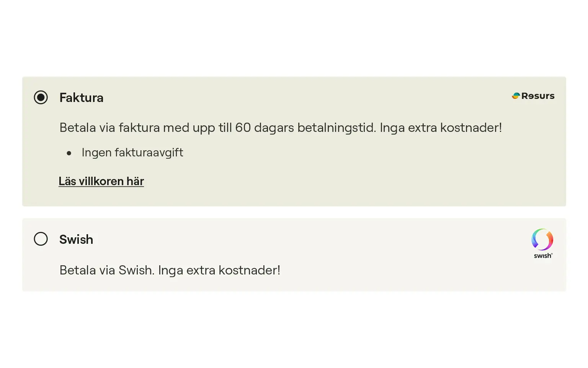Click the small 'swish' wordmark under the swirl

coord(543,256)
